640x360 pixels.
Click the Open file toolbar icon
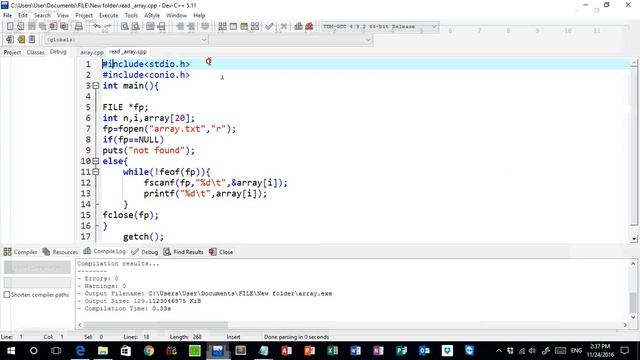(20, 27)
